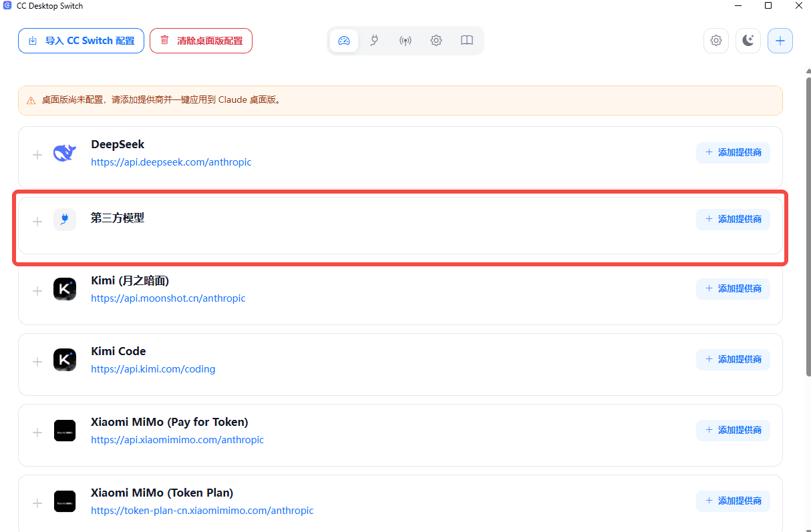Image resolution: width=811 pixels, height=532 pixels.
Task: Click the 第三方模型 title text
Action: pyautogui.click(x=118, y=218)
